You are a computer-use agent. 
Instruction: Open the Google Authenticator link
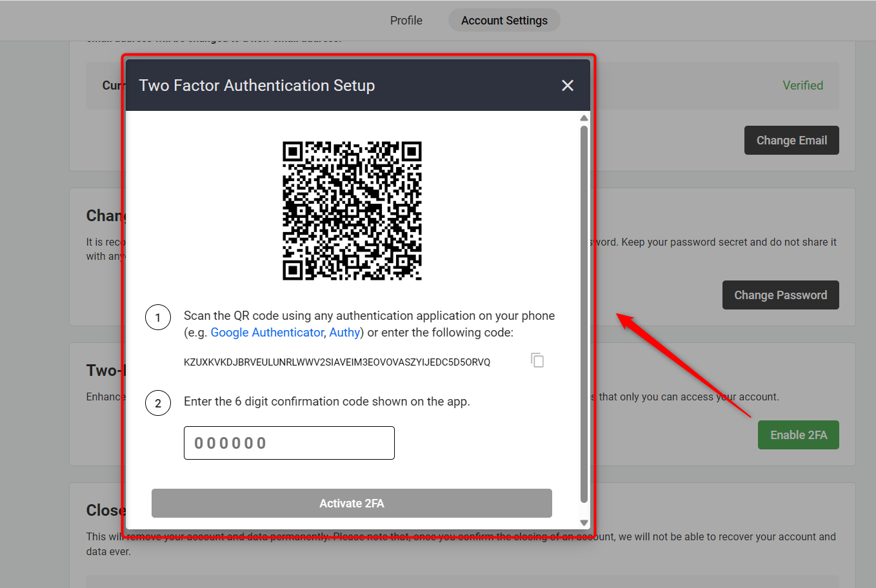267,333
